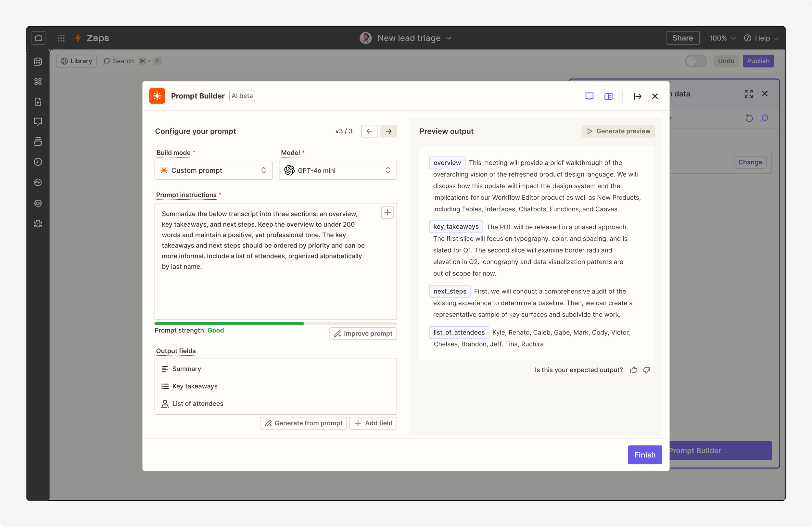Click the plus icon in prompt instructions box
Image resolution: width=812 pixels, height=527 pixels.
coord(387,212)
